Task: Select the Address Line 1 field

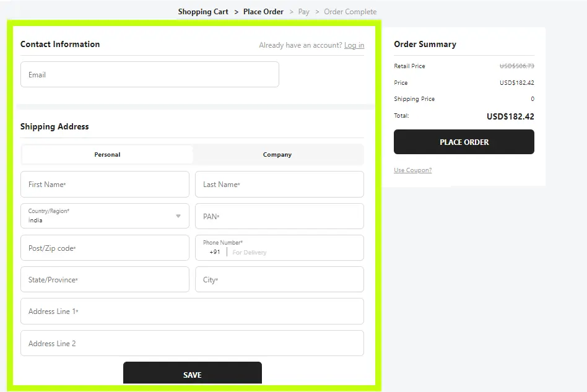Action: click(x=192, y=311)
